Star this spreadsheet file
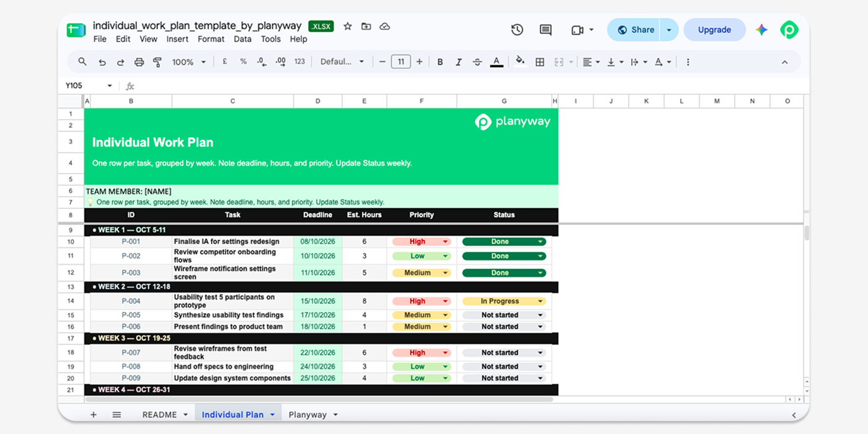 pyautogui.click(x=348, y=26)
